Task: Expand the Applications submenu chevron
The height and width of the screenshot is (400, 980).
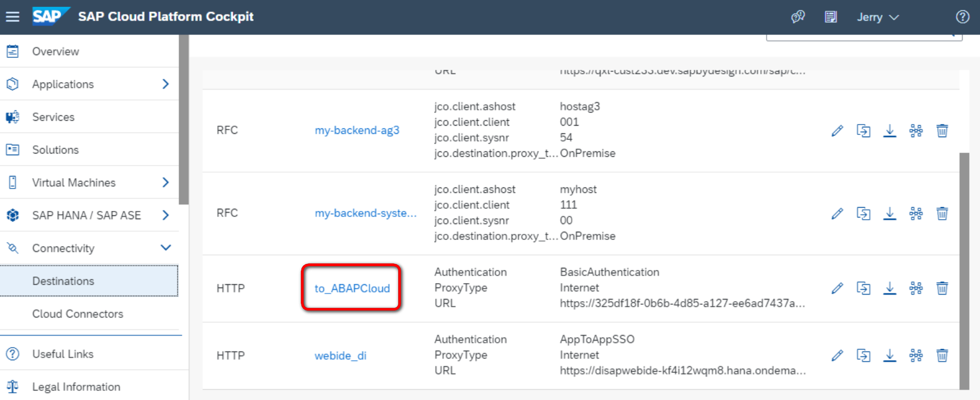Action: (166, 84)
